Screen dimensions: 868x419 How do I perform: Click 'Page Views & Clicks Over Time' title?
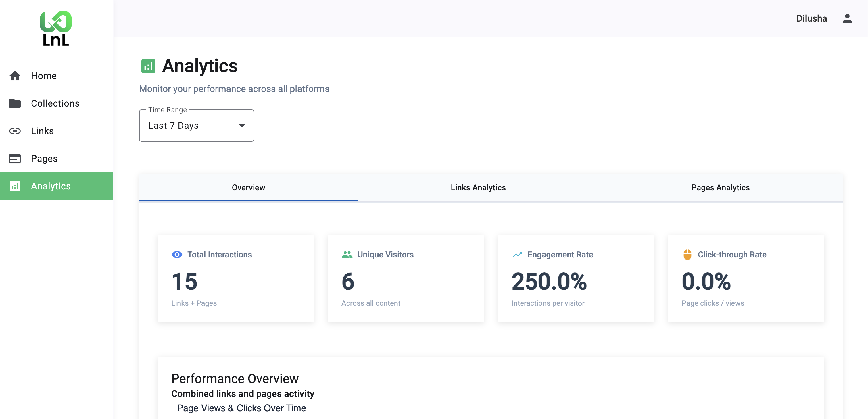[241, 408]
